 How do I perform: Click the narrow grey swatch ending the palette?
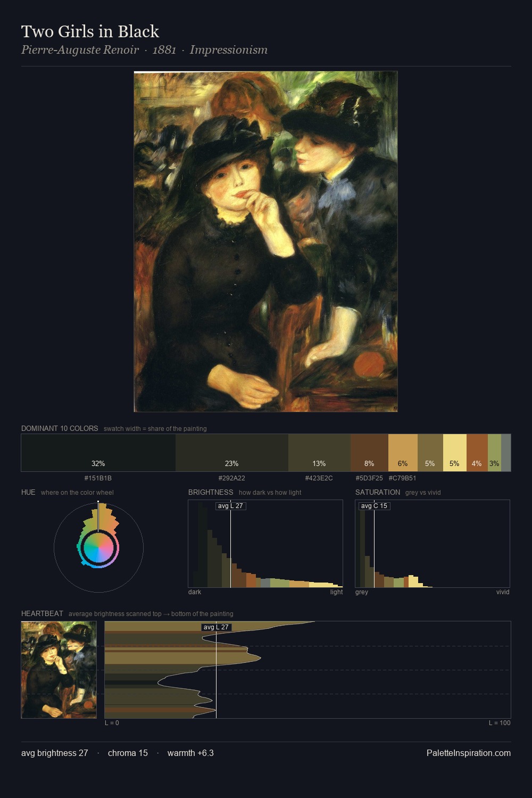[x=506, y=453]
